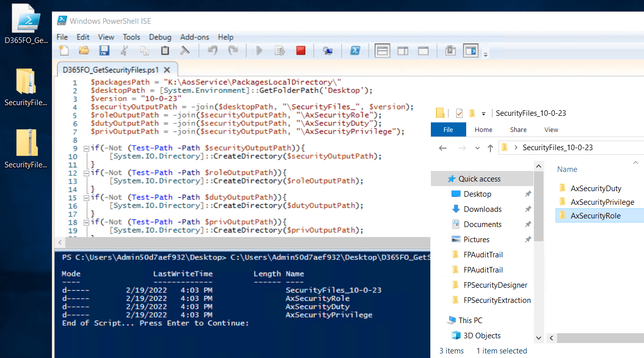Screen dimensions: 644x358
Task: Click the D365FO_Ge... script icon on desktop
Action: coord(26,25)
